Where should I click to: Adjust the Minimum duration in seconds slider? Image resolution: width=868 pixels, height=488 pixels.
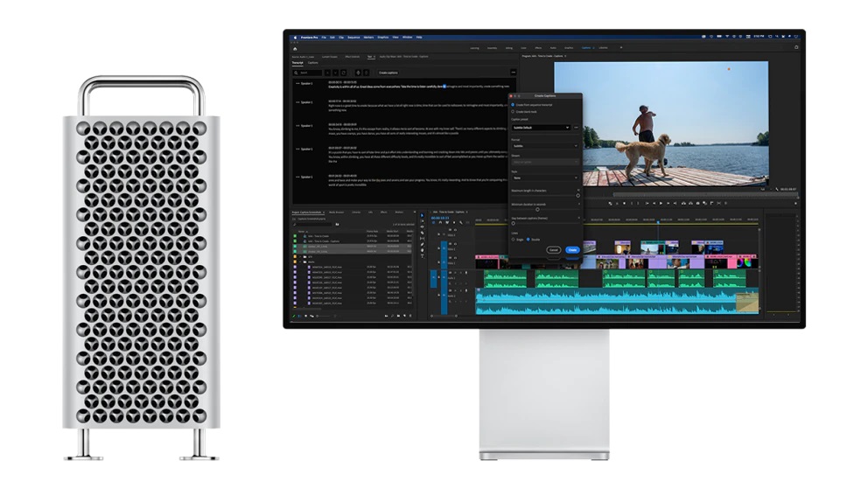537,210
